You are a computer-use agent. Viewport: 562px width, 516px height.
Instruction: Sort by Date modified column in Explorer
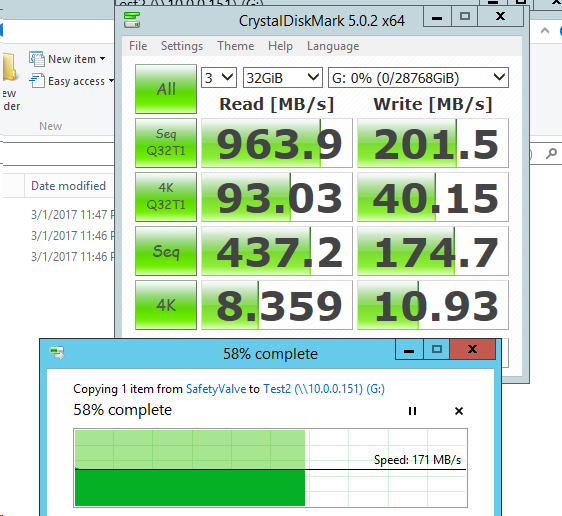click(x=68, y=186)
